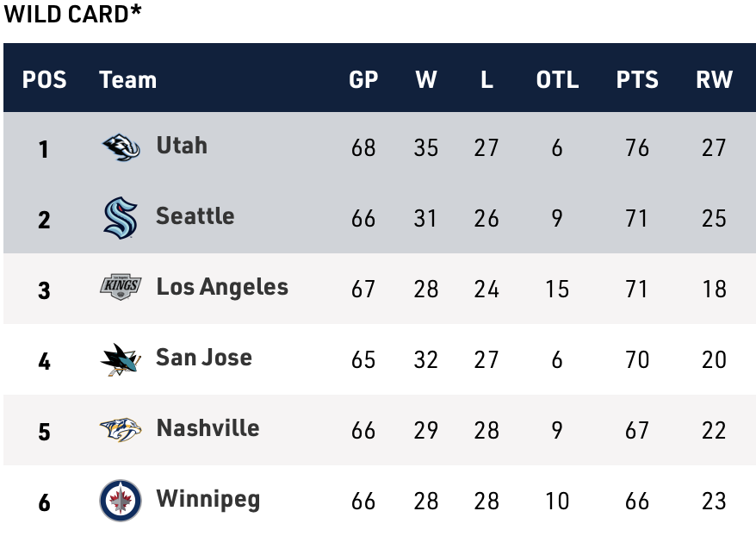
Task: Click the Nashville Predators logo
Action: (121, 429)
